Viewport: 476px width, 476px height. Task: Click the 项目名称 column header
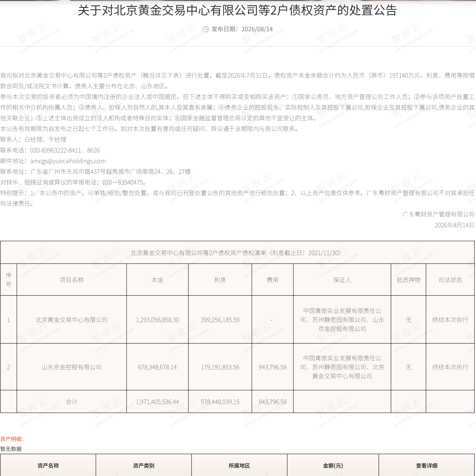click(x=72, y=280)
